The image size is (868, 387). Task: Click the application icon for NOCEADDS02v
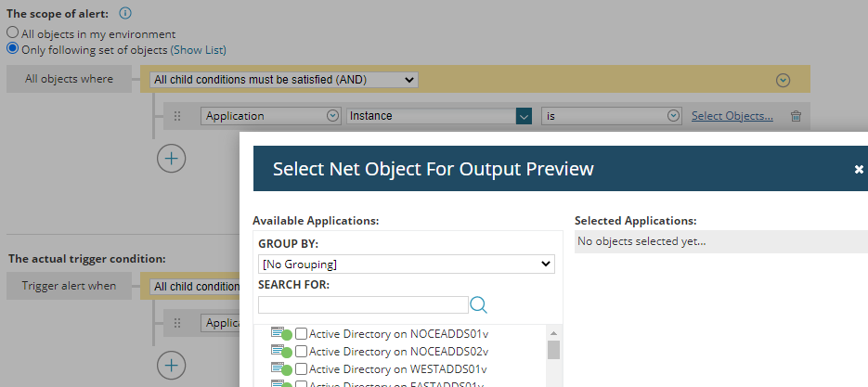[281, 351]
